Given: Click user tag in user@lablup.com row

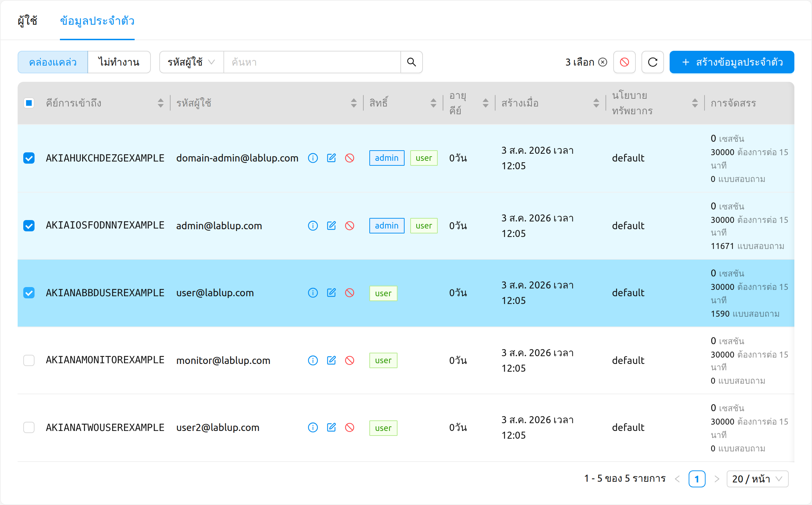Looking at the screenshot, I should coord(383,293).
